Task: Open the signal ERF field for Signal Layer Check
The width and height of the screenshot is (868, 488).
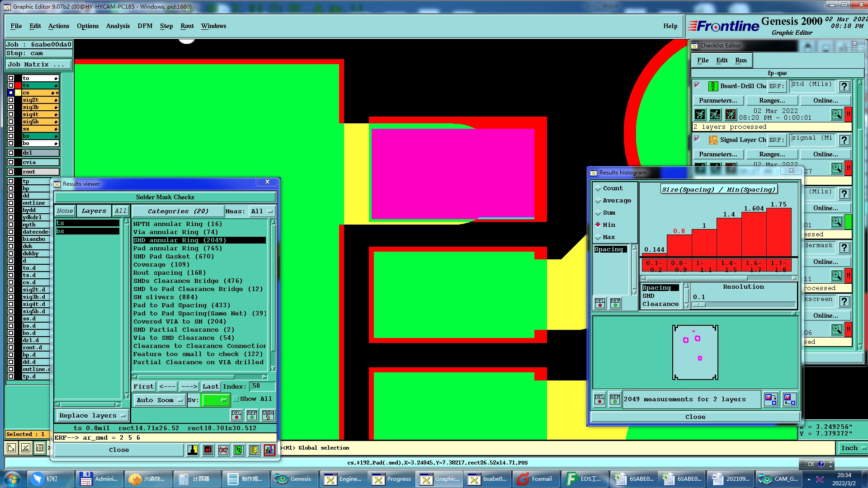Action: [x=812, y=140]
